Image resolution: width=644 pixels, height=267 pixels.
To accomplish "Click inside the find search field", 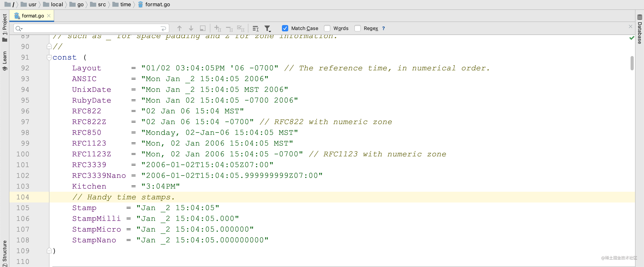I will click(x=90, y=28).
